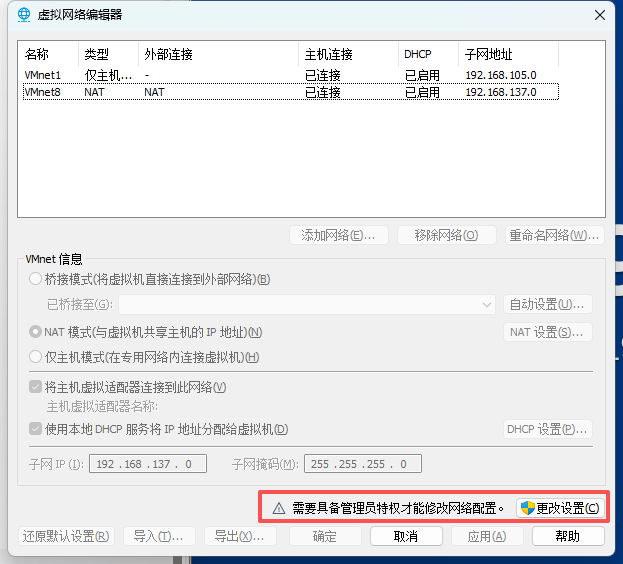The width and height of the screenshot is (623, 564).
Task: Click the 取消 button
Action: (406, 536)
